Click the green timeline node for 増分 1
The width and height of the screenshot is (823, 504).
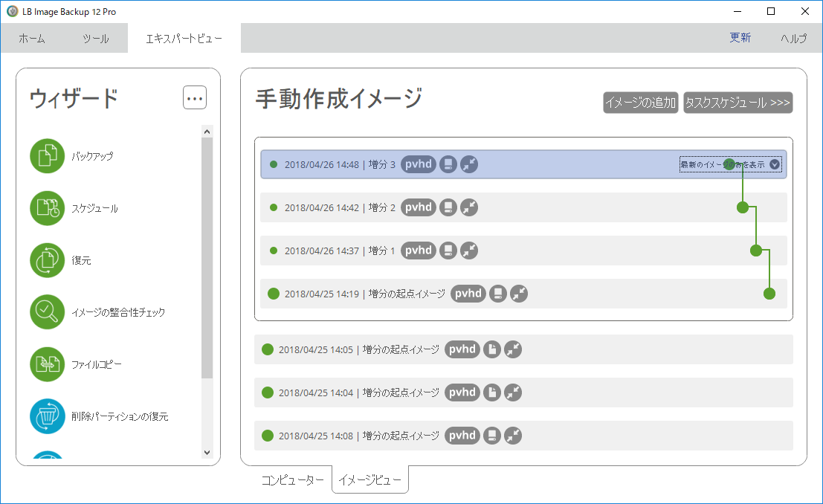(x=756, y=251)
